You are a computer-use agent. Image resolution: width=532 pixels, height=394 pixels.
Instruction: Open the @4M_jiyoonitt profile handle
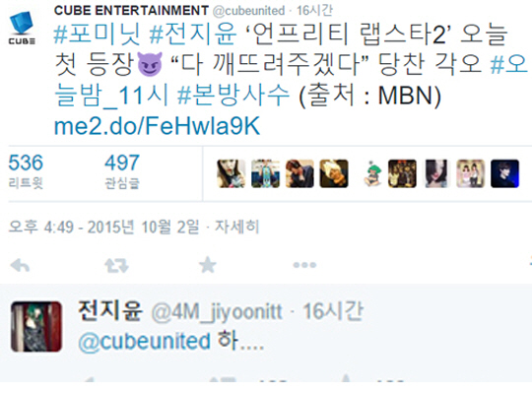[x=217, y=312]
